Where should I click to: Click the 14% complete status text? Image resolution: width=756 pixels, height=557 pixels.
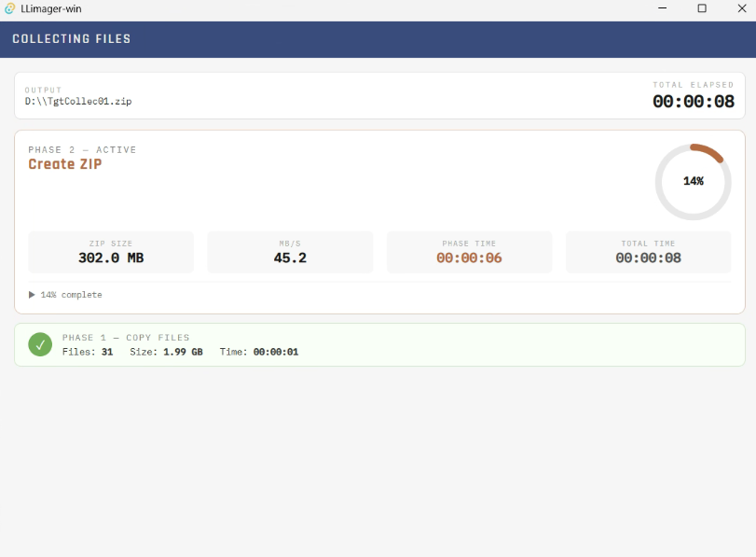click(x=72, y=295)
